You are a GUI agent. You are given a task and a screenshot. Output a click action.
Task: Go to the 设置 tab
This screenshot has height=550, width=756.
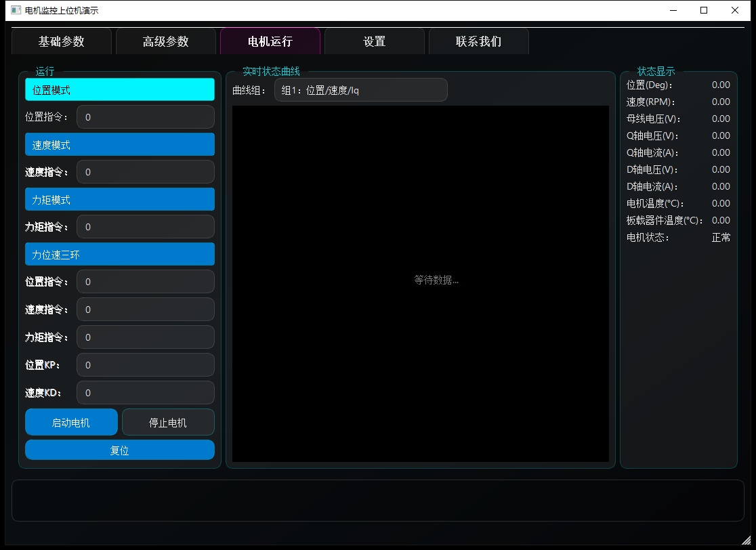point(375,41)
